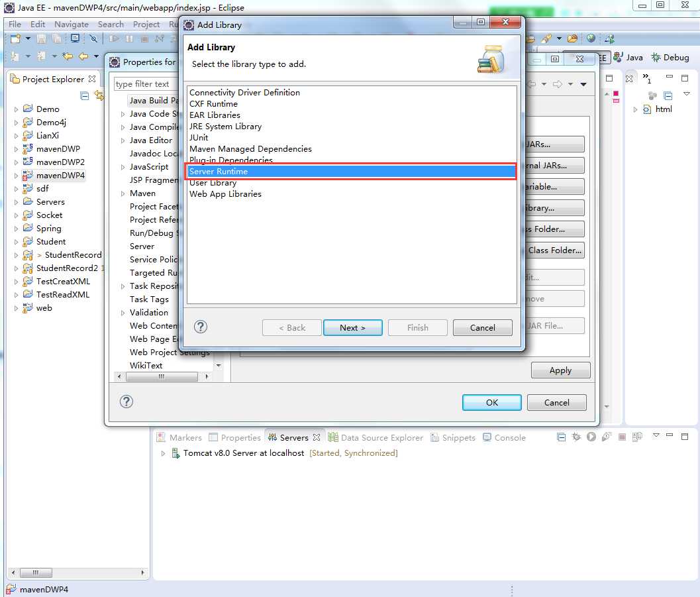700x597 pixels.
Task: Start server in debug mode icon
Action: 576,437
